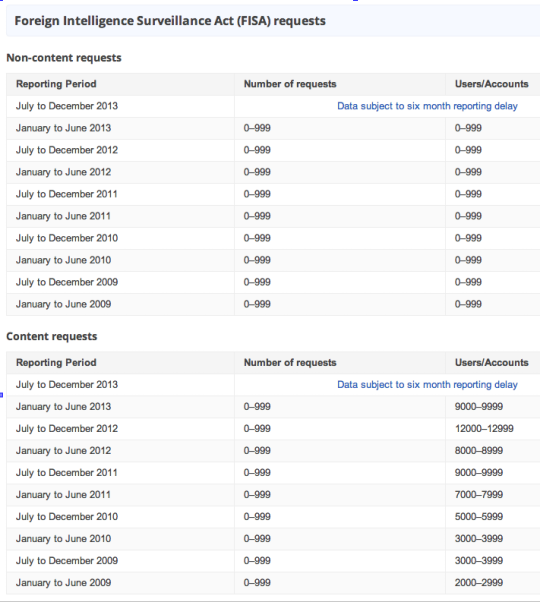Select the Content requests heading
This screenshot has height=602, width=540.
pyautogui.click(x=52, y=336)
